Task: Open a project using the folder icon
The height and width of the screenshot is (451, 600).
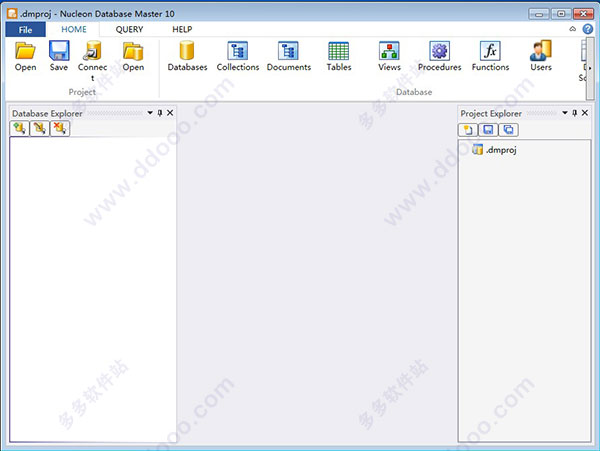Action: (x=25, y=56)
